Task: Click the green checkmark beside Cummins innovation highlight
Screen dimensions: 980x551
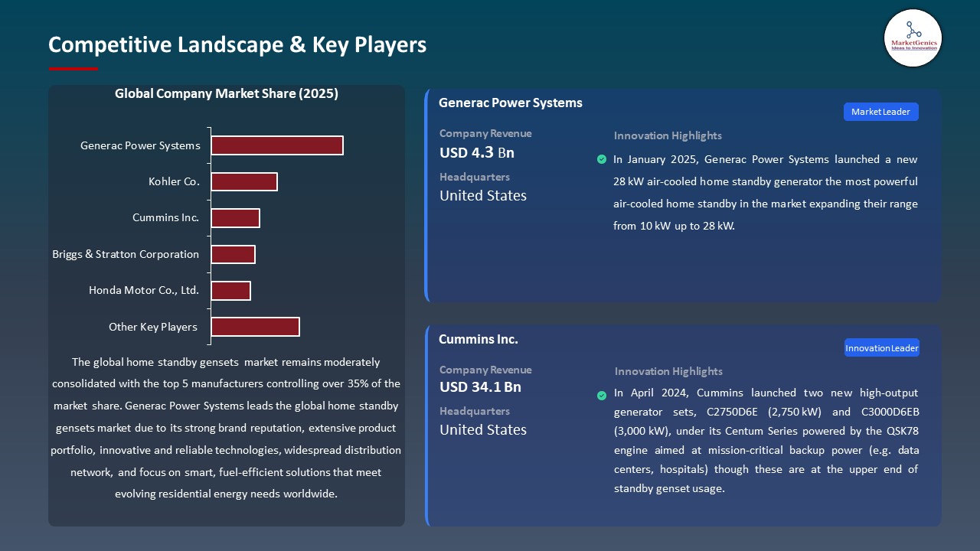Action: coord(602,396)
